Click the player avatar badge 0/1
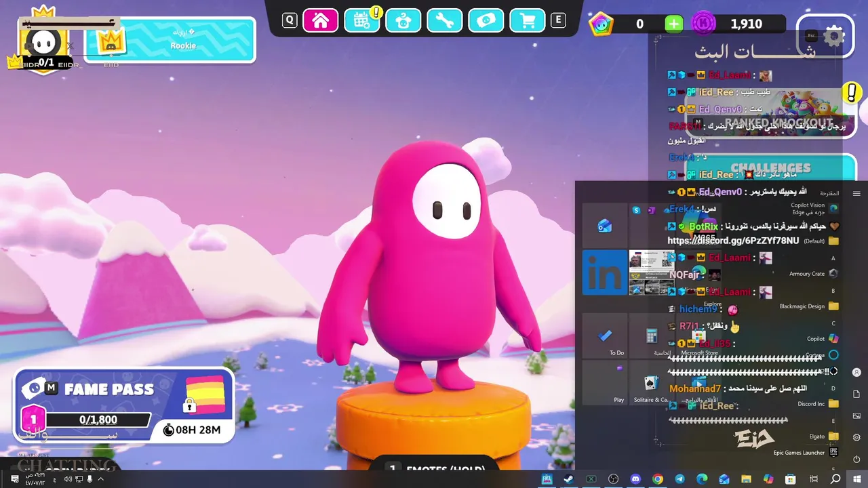This screenshot has height=488, width=868. (45, 45)
